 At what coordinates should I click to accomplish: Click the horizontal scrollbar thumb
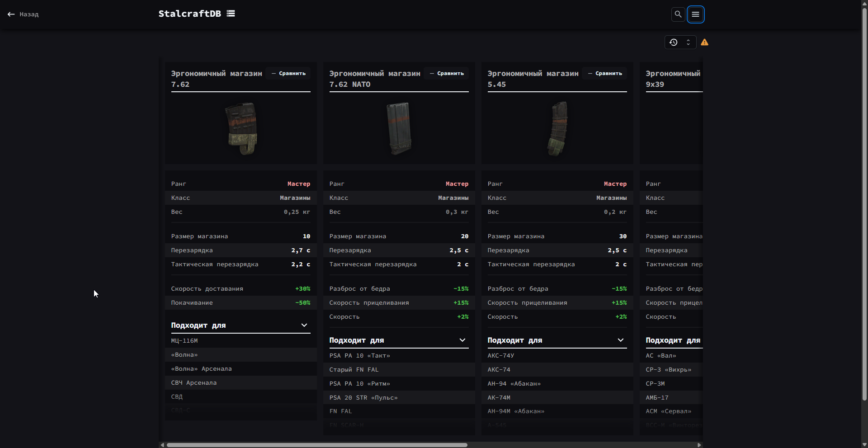point(317,445)
